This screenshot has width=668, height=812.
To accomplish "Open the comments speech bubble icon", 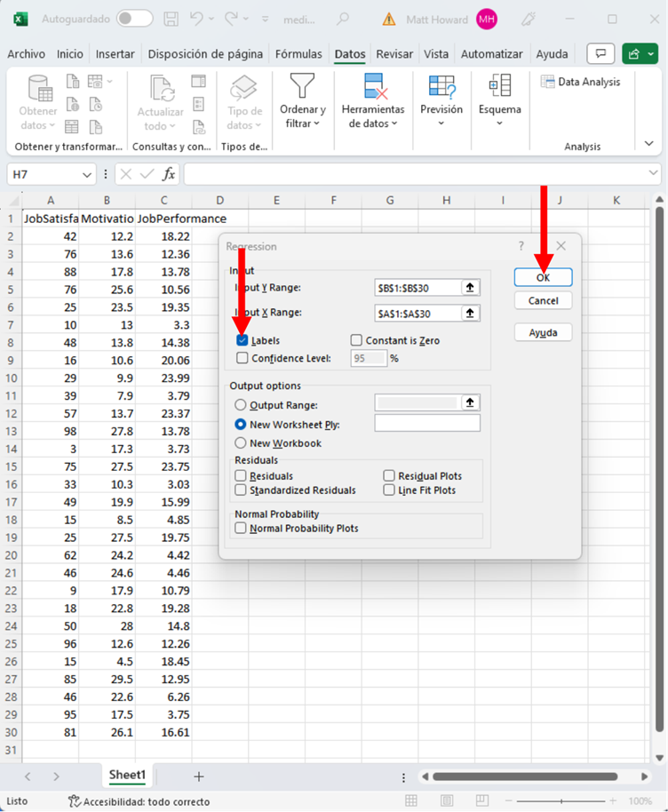I will tap(601, 54).
